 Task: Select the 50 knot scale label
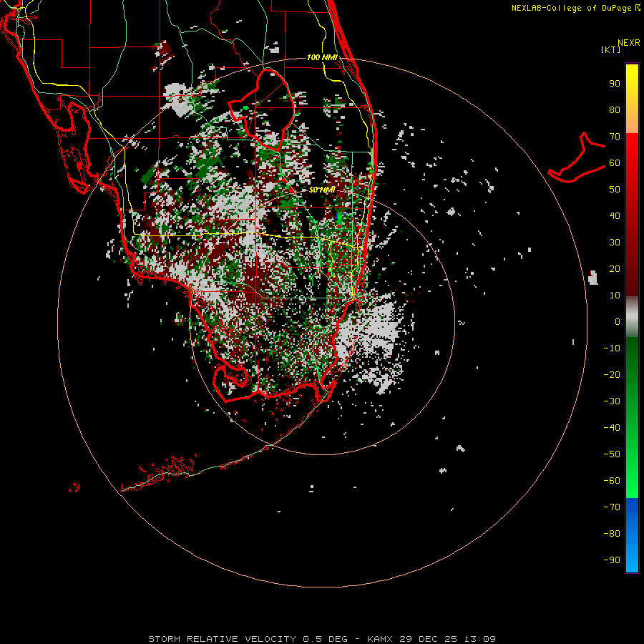tap(615, 190)
